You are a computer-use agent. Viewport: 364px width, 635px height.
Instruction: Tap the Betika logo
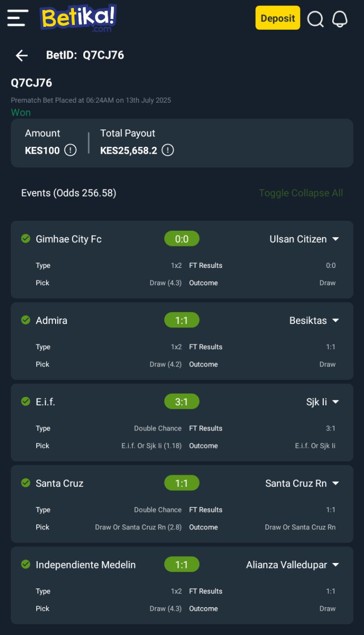click(78, 18)
